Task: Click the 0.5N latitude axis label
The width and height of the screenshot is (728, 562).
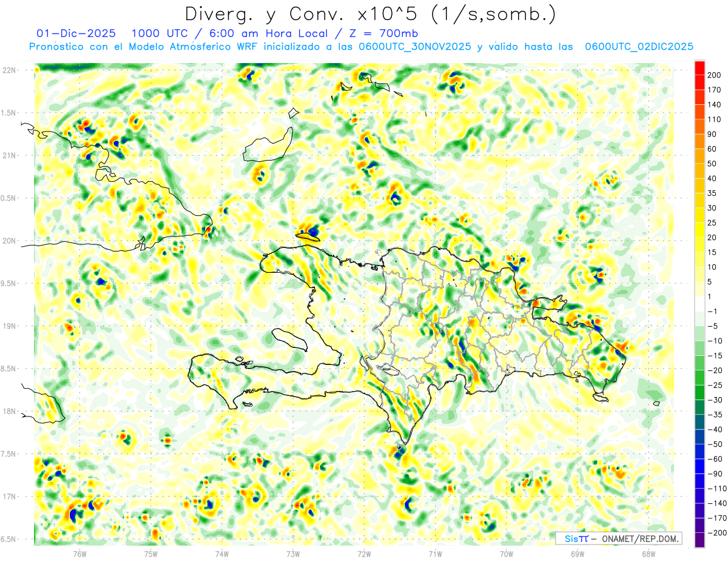Action: point(8,198)
